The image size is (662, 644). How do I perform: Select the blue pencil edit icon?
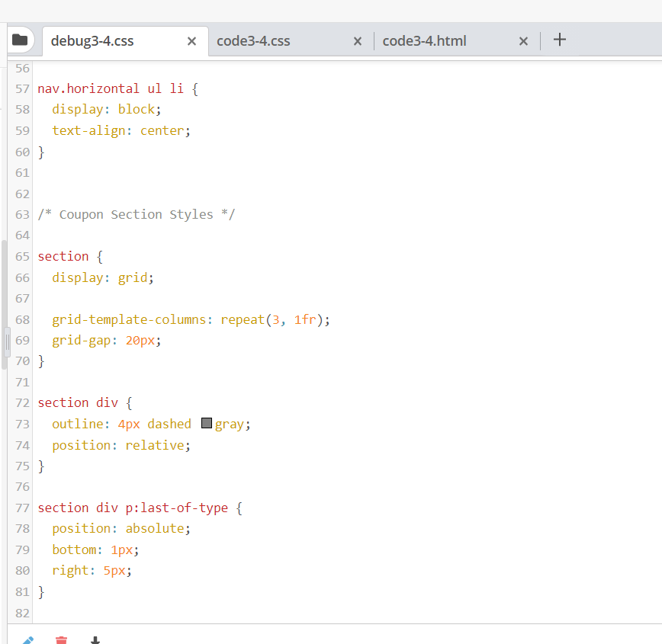click(27, 640)
